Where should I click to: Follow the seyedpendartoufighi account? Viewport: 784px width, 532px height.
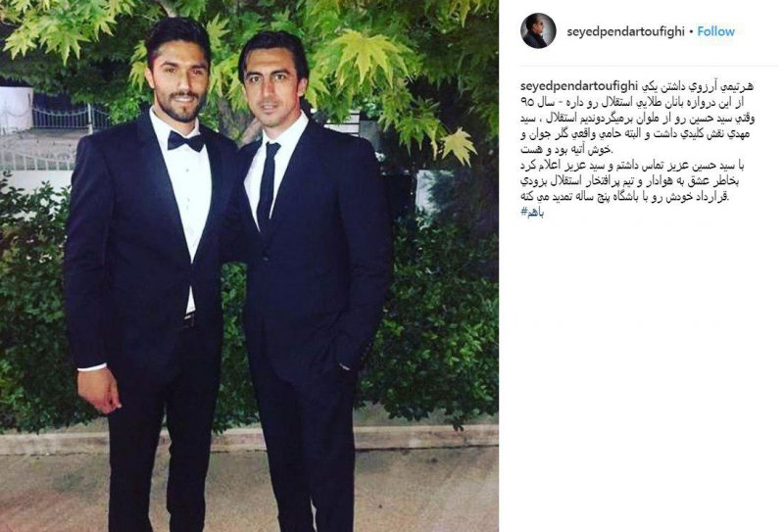pos(716,31)
